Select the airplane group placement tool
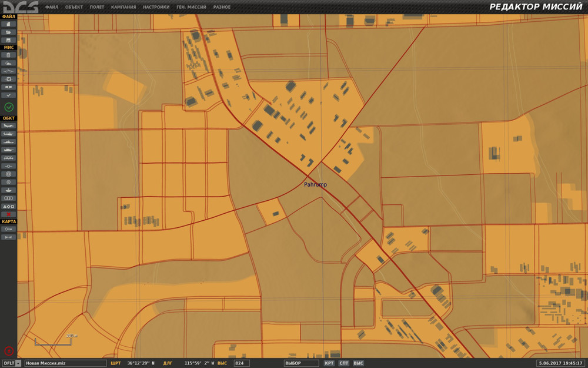This screenshot has height=368, width=588. pos(9,126)
